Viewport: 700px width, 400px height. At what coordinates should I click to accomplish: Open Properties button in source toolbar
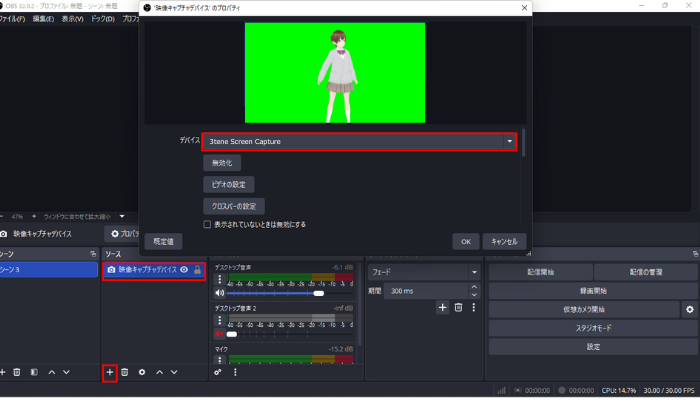(x=124, y=233)
